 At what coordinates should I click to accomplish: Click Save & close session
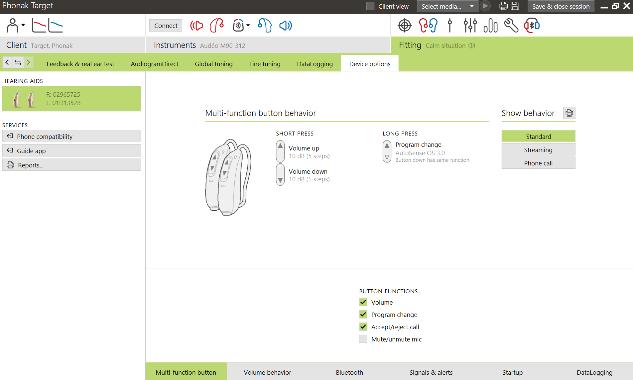561,6
